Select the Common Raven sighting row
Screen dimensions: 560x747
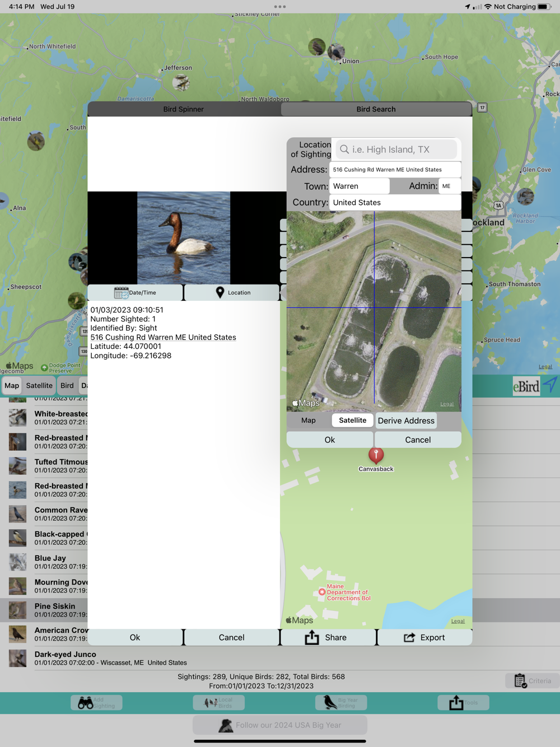(44, 514)
